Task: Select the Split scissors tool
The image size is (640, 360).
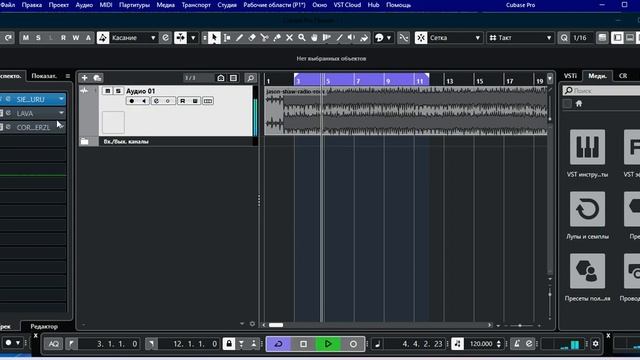Action: (x=264, y=38)
